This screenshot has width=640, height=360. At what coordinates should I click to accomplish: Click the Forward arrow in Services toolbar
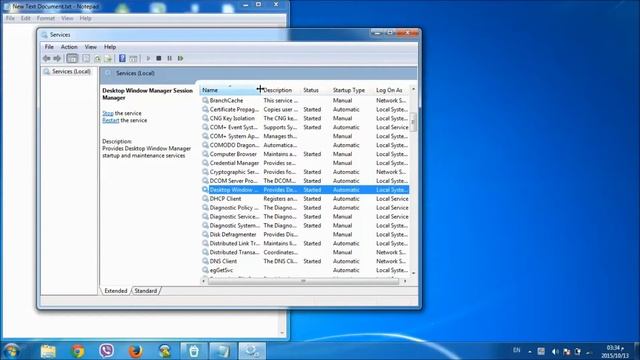(57, 58)
